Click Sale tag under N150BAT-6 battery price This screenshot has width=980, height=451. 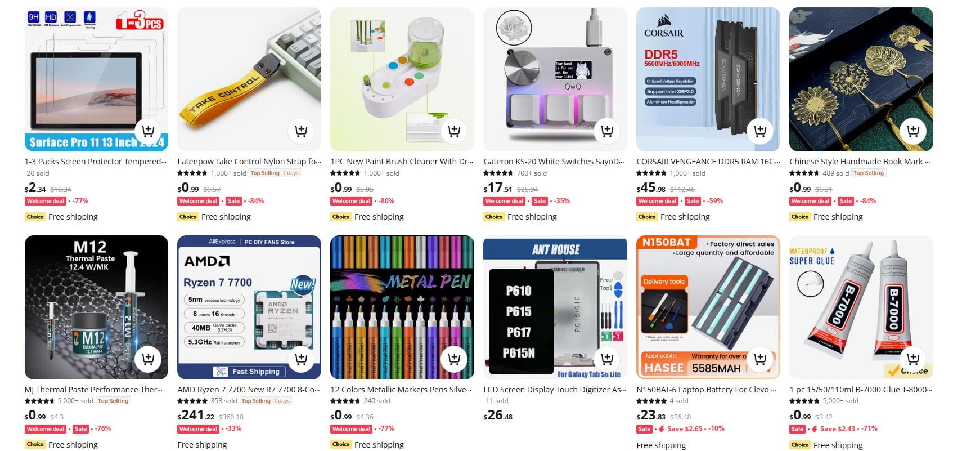tap(645, 429)
